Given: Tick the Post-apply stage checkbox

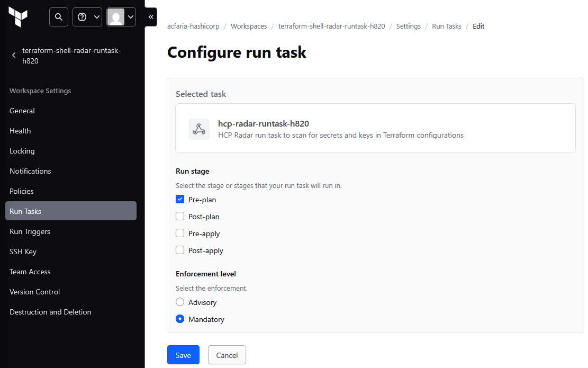Looking at the screenshot, I should [x=180, y=250].
